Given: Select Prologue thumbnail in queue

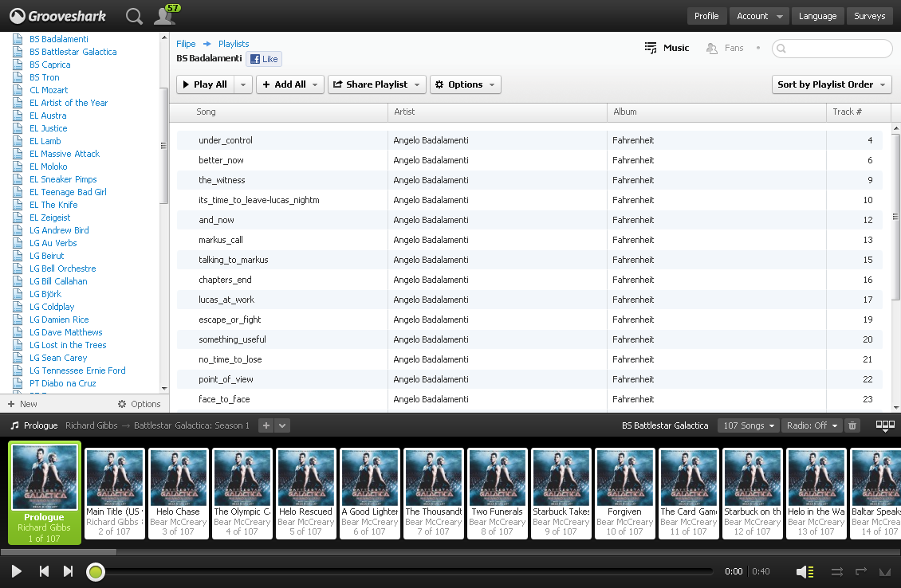Looking at the screenshot, I should pos(44,493).
